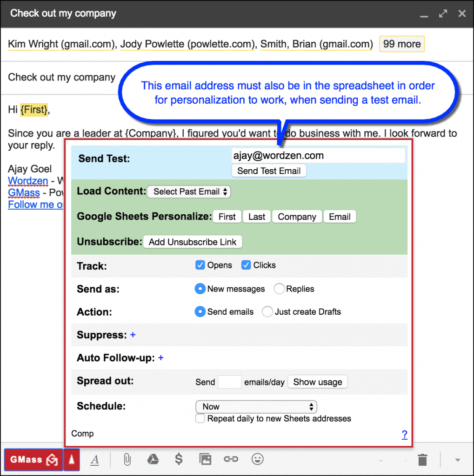Enable Repeat daily to new Sheets addresses
Image resolution: width=474 pixels, height=476 pixels.
coord(200,418)
